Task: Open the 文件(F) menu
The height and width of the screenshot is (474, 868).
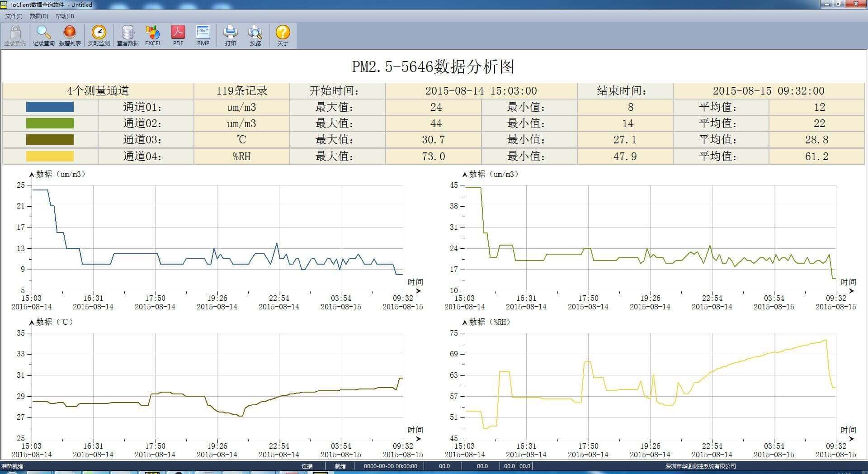Action: pyautogui.click(x=14, y=16)
